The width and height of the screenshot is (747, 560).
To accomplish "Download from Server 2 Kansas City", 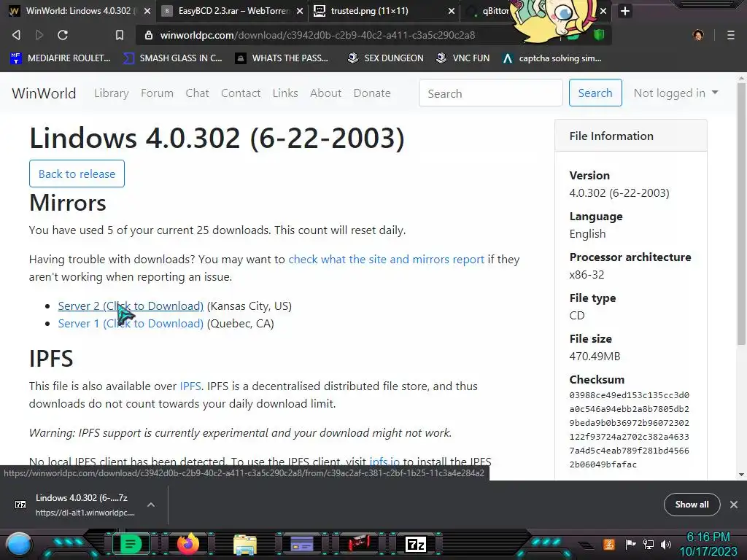I will [131, 306].
